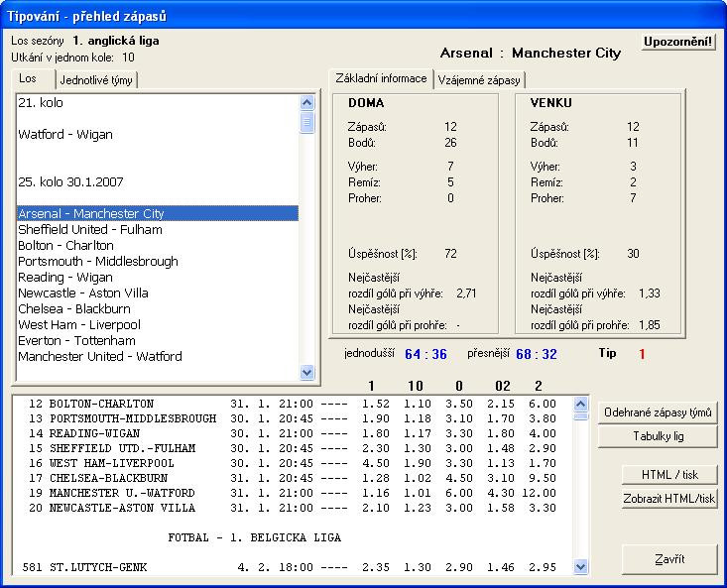
Task: Click the Arsenal : Manchester City heading
Action: click(531, 53)
